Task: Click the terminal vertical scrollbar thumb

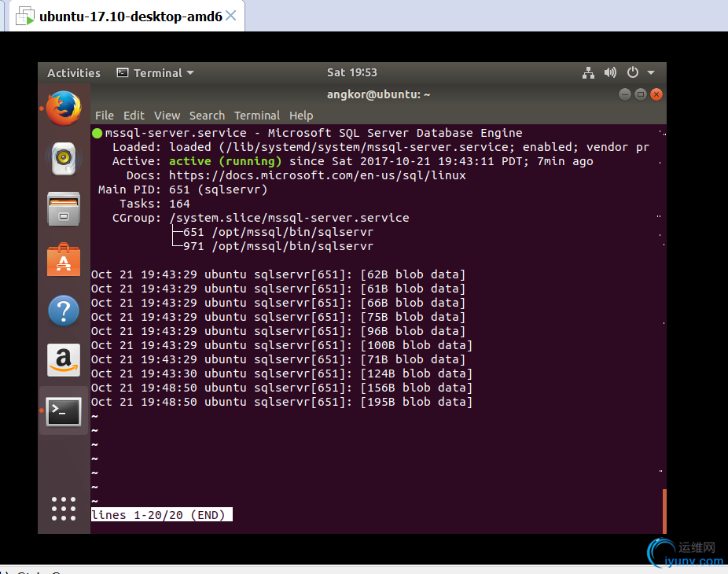Action: point(664,511)
